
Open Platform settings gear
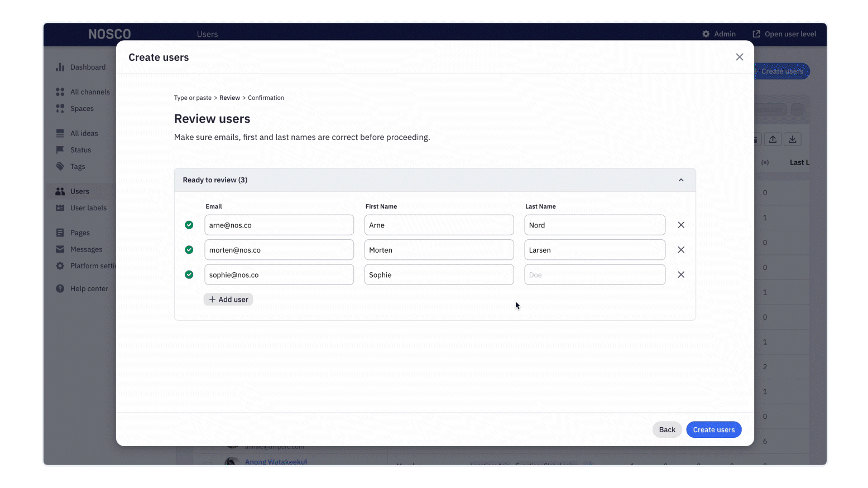60,266
